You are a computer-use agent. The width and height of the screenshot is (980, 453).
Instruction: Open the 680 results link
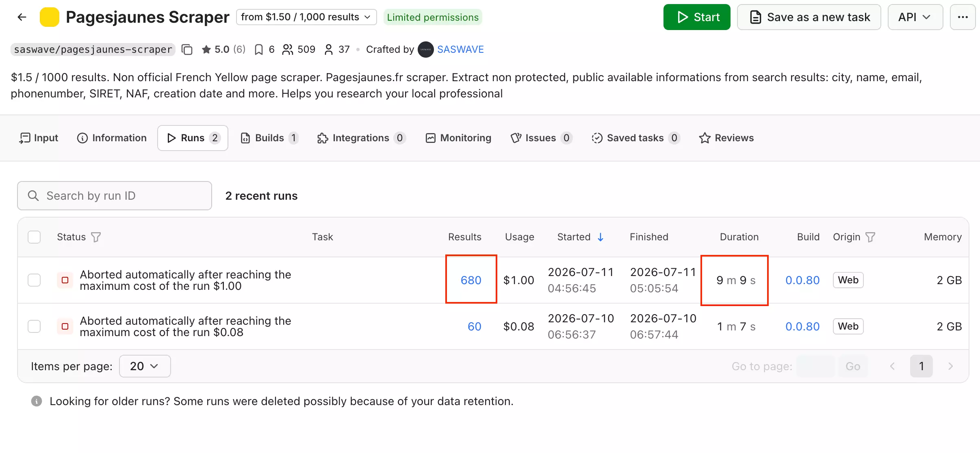471,280
